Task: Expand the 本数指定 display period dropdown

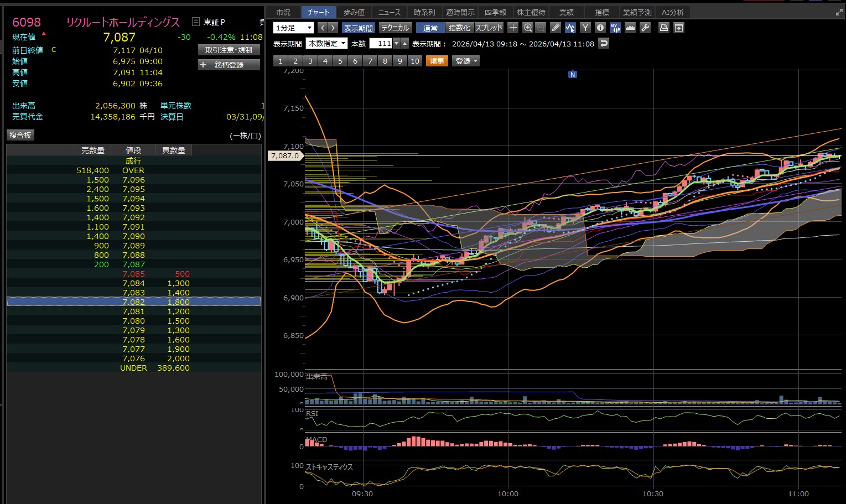Action: [x=327, y=43]
